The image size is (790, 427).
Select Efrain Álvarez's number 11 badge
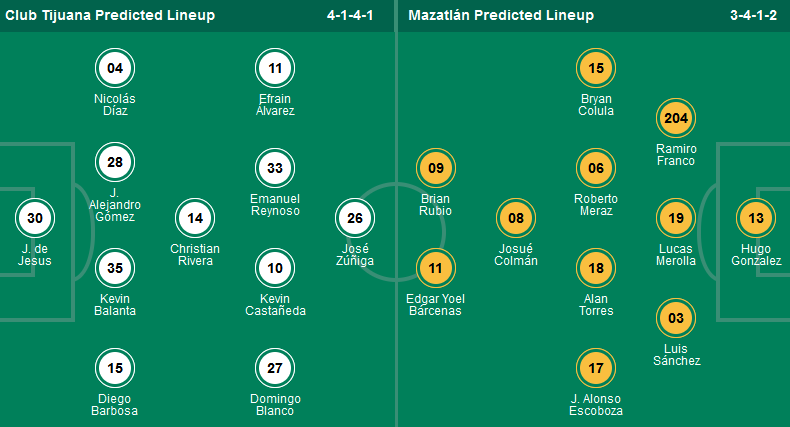(275, 69)
